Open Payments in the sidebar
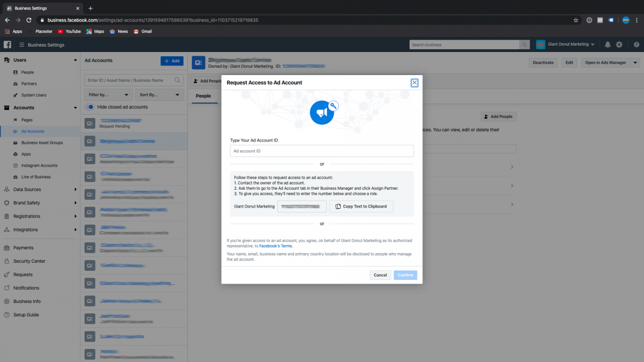Image resolution: width=644 pixels, height=362 pixels. click(23, 248)
